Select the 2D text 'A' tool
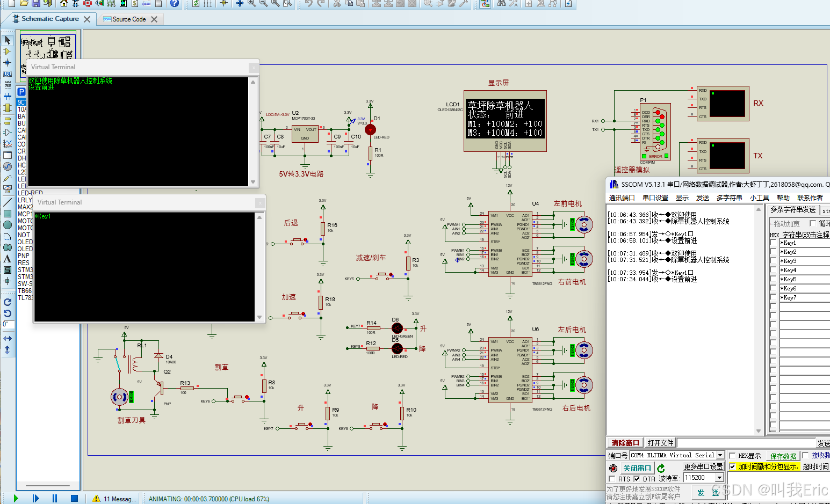This screenshot has width=830, height=504. [8, 259]
